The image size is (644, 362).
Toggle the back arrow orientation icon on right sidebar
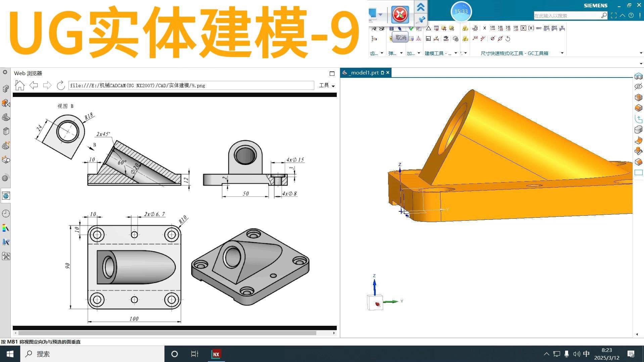pyautogui.click(x=638, y=119)
